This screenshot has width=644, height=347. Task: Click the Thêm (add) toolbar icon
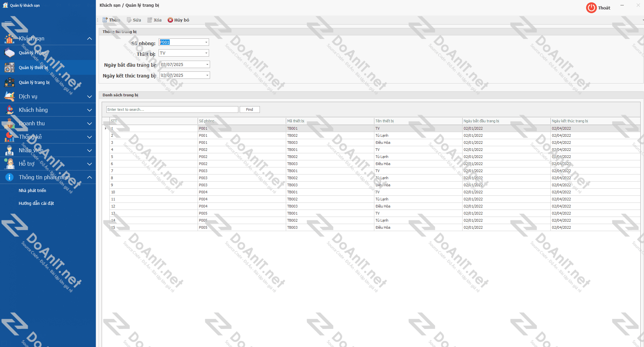pos(105,20)
